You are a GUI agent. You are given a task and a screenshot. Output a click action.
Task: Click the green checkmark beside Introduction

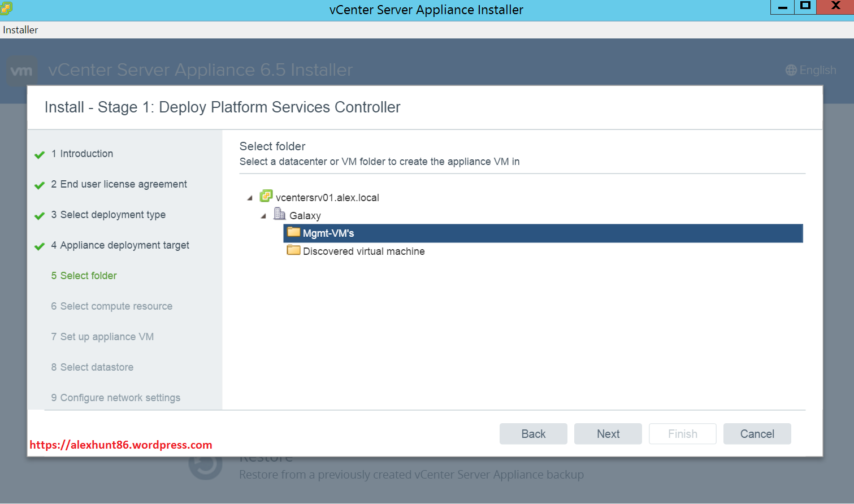tap(40, 155)
